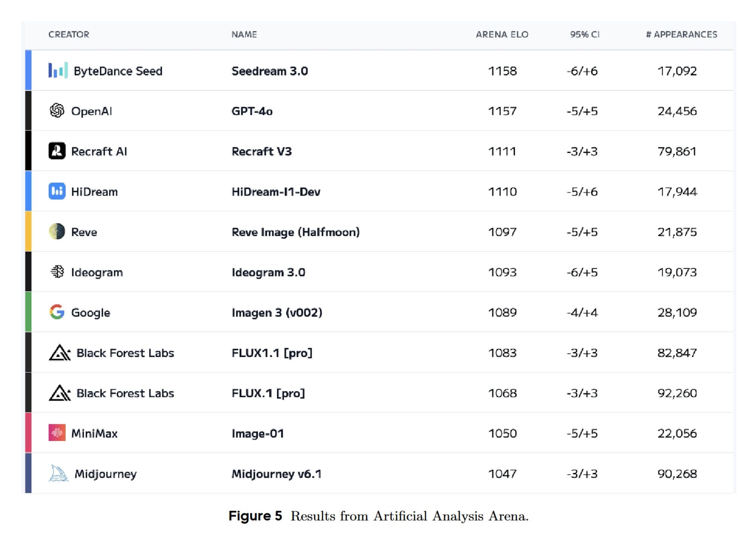Select the CREATOR column header tab

(69, 35)
